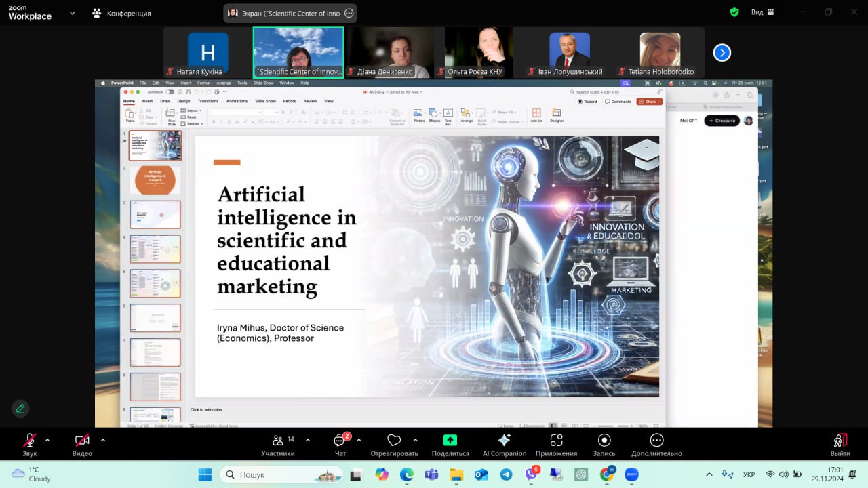Unmute microphone with the Звук icon
The image size is (868, 488).
tap(29, 441)
